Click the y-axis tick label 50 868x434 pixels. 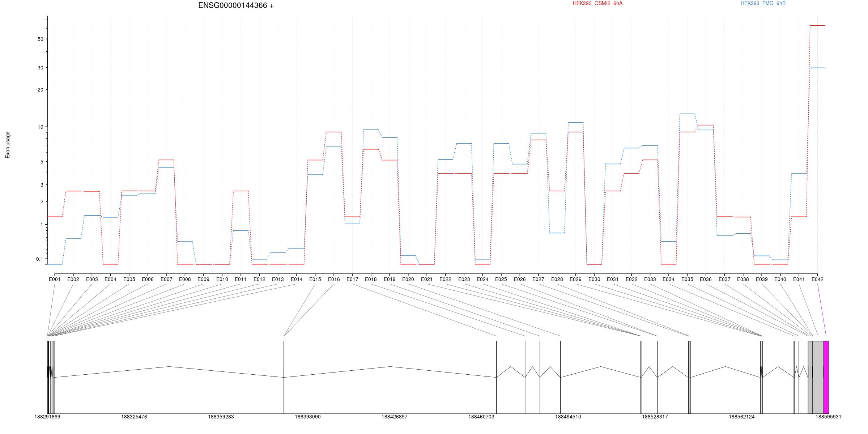point(40,39)
